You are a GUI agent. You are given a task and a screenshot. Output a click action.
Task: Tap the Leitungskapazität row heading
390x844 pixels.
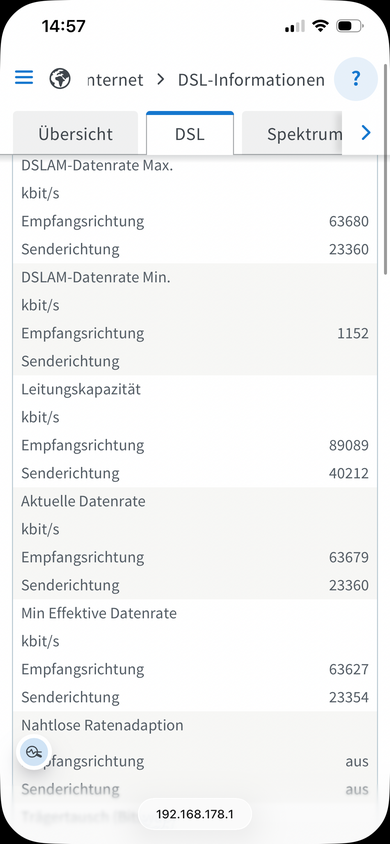pos(81,389)
